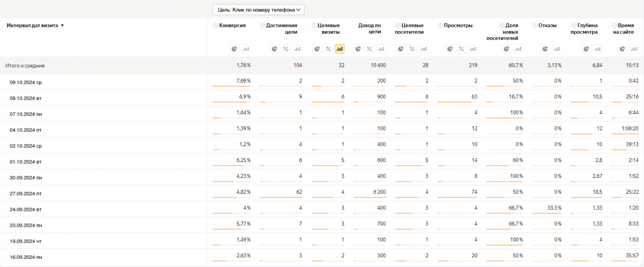Click bar chart icon under Время на сайте

pyautogui.click(x=634, y=49)
